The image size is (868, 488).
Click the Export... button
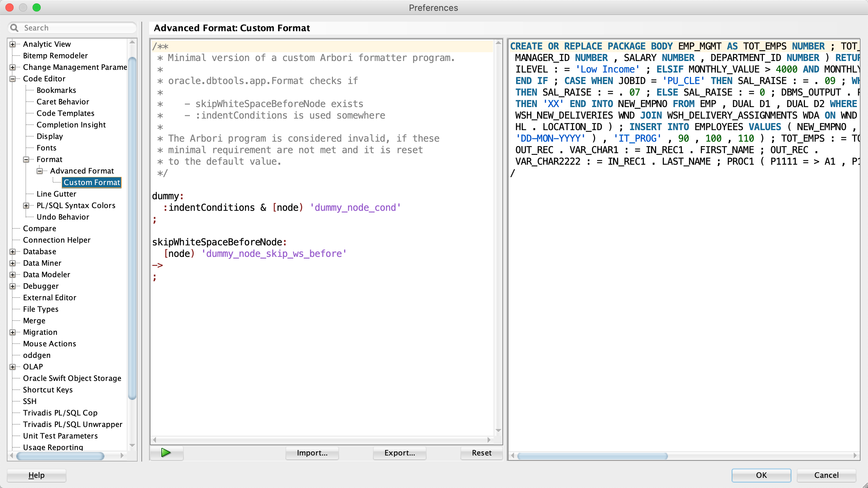(x=399, y=453)
